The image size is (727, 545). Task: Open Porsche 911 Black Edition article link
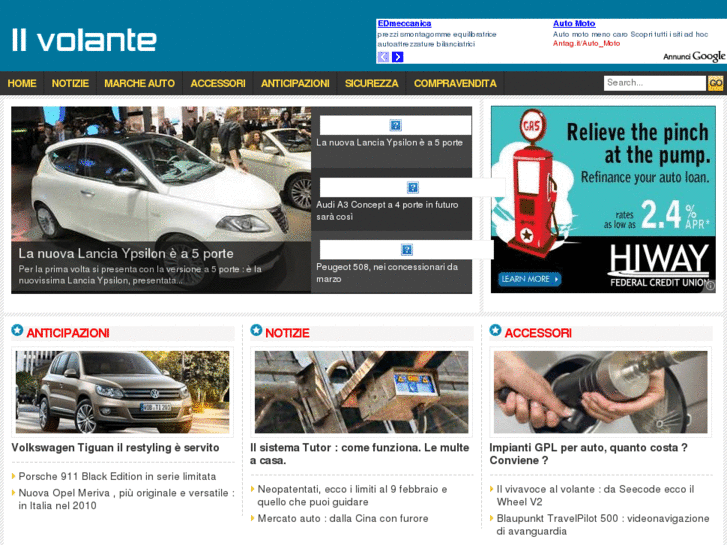pos(117,476)
